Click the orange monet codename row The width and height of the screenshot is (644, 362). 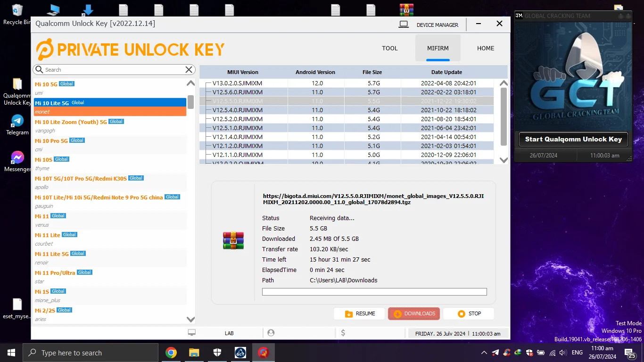110,112
